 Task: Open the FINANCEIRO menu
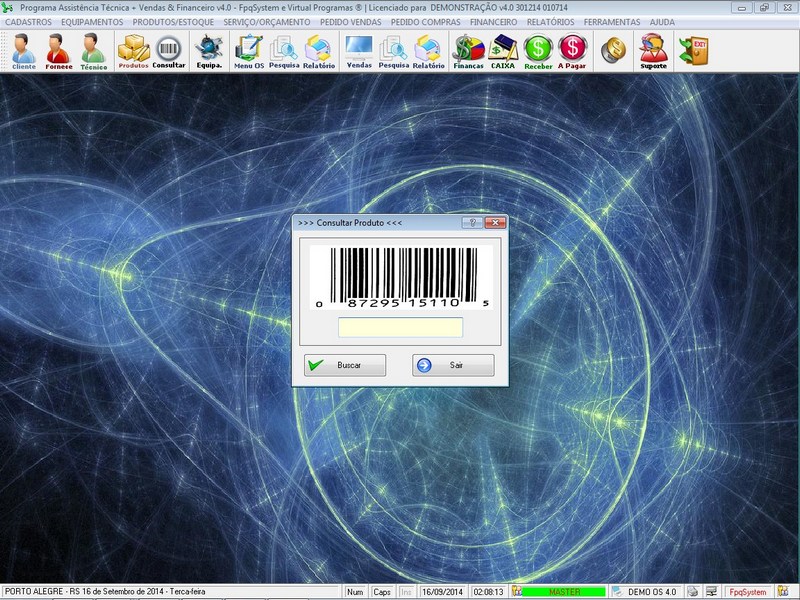coord(493,22)
